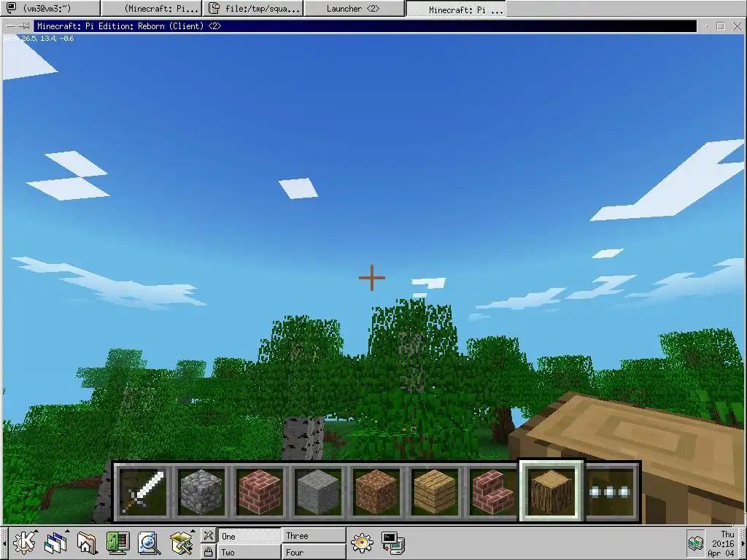Launch the system monitor panel icon
This screenshot has height=560, width=747.
(117, 542)
